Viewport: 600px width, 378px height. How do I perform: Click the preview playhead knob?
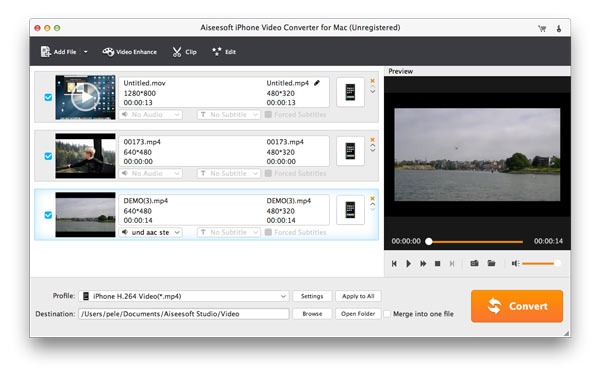point(429,241)
